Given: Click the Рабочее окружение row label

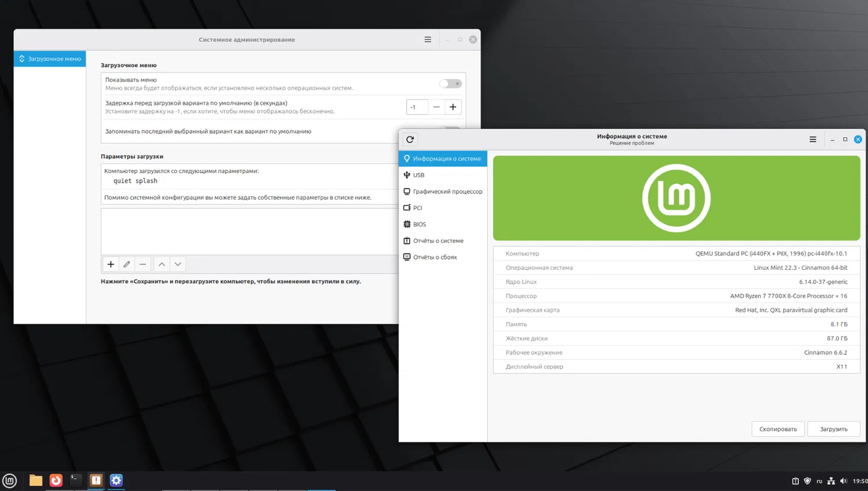Looking at the screenshot, I should pyautogui.click(x=534, y=353).
